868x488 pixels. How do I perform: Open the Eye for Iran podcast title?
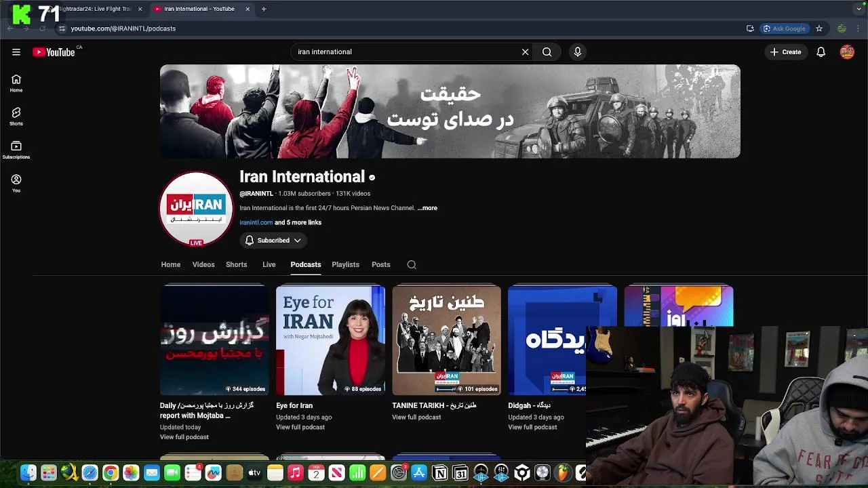point(294,405)
